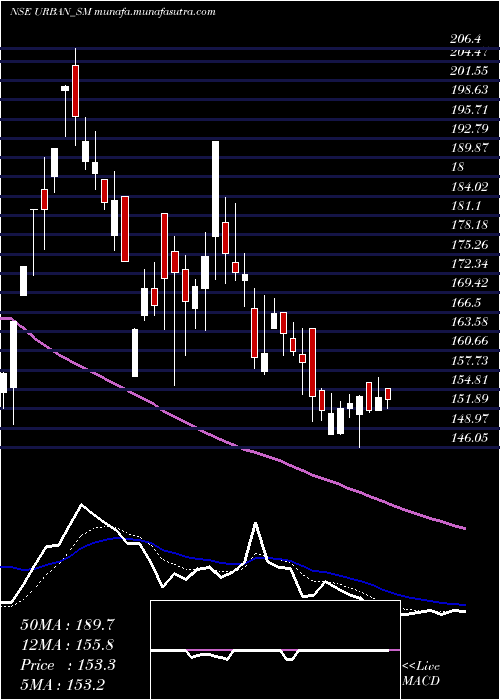Click the 166.5 price level label
Screen dimensions: 500x700
(x=466, y=303)
